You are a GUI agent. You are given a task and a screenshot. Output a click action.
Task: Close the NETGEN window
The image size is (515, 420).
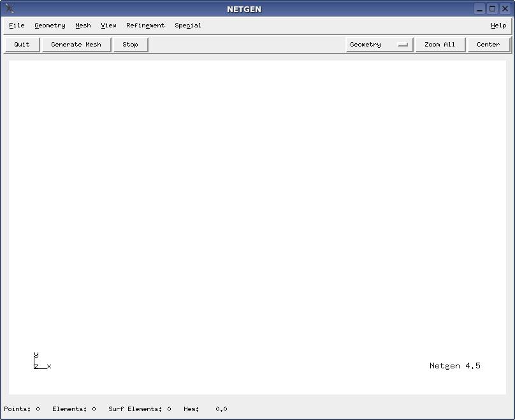[505, 9]
